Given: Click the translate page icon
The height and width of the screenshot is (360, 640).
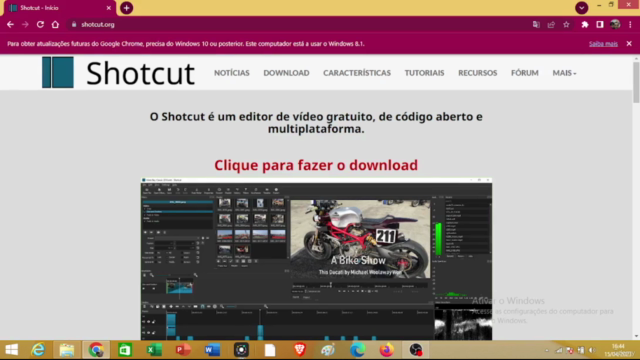Looking at the screenshot, I should 536,24.
